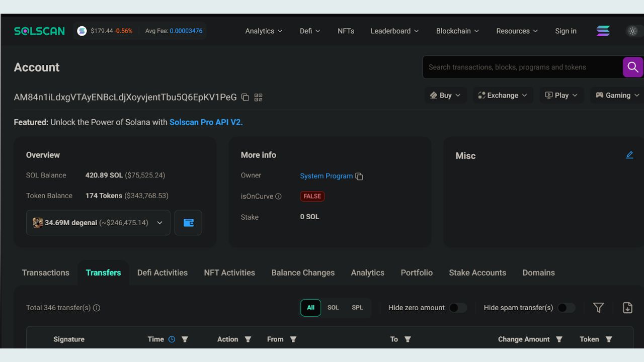Click Sign in

[x=566, y=31]
